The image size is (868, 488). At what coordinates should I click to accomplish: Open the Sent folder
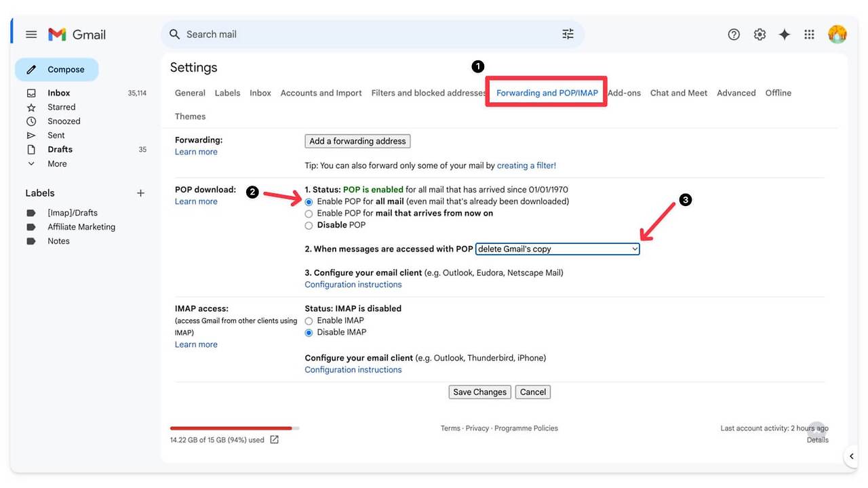coord(56,136)
